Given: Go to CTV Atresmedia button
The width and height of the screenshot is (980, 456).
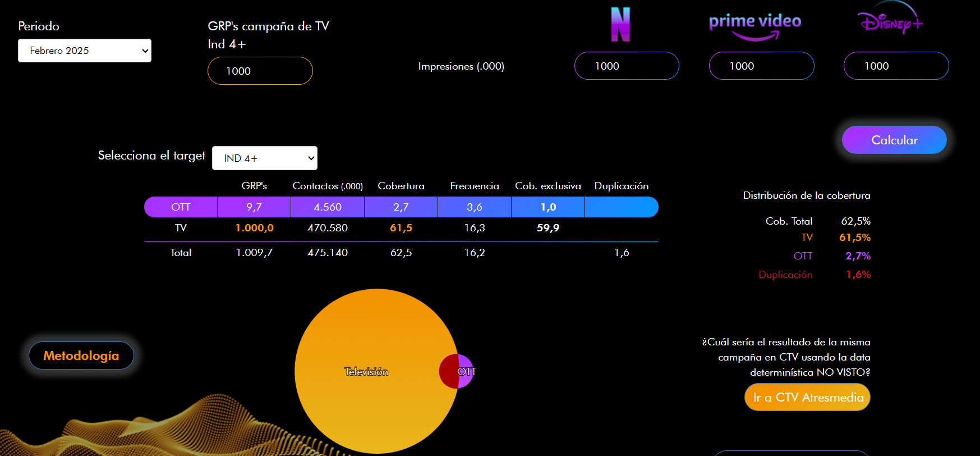Looking at the screenshot, I should tap(808, 397).
